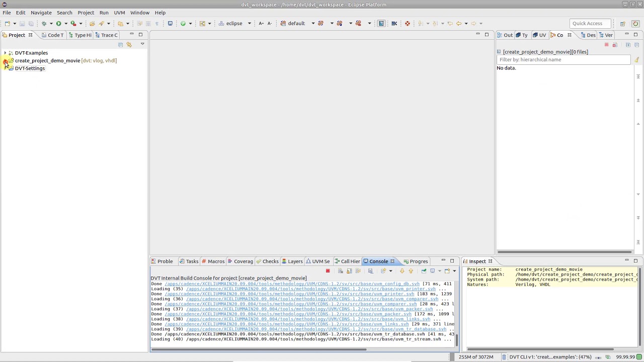Click the down arrow icon in Console toolbar
Screen dimensions: 644x362
401,271
